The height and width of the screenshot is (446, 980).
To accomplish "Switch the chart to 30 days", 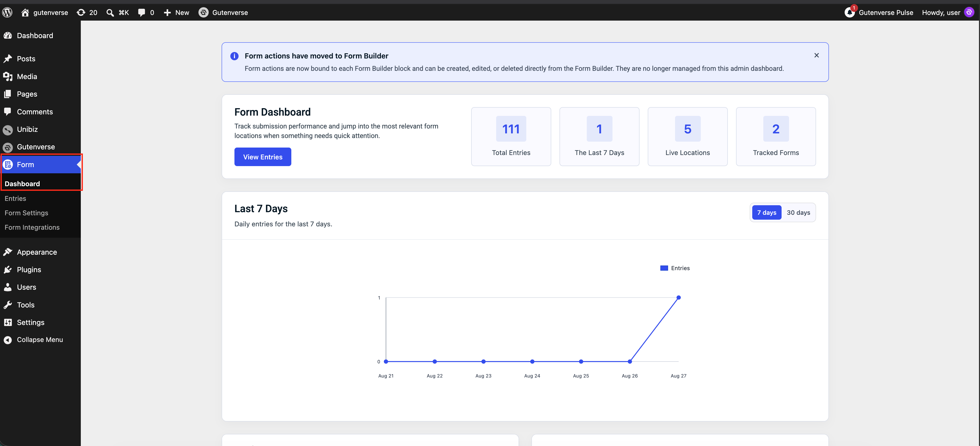I will click(x=798, y=212).
